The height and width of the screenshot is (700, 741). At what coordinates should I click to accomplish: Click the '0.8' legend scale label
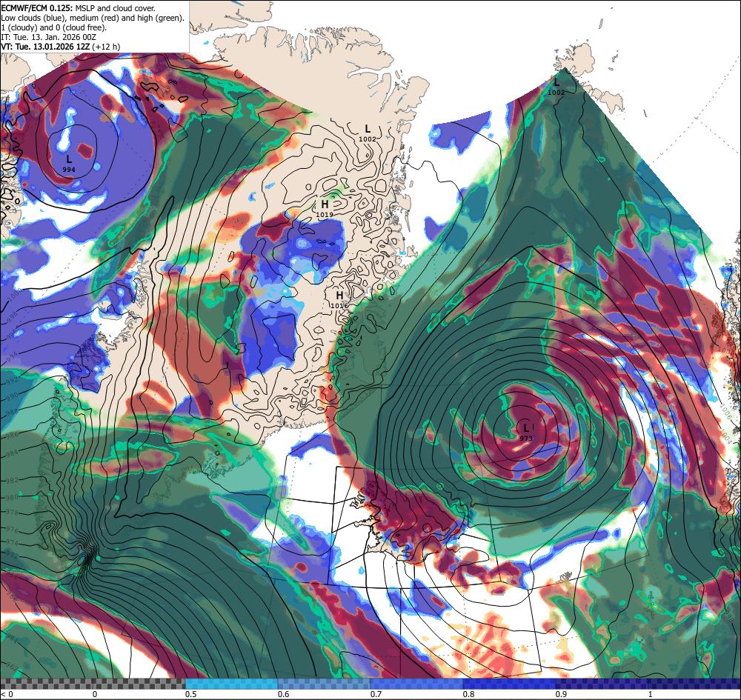click(x=469, y=694)
